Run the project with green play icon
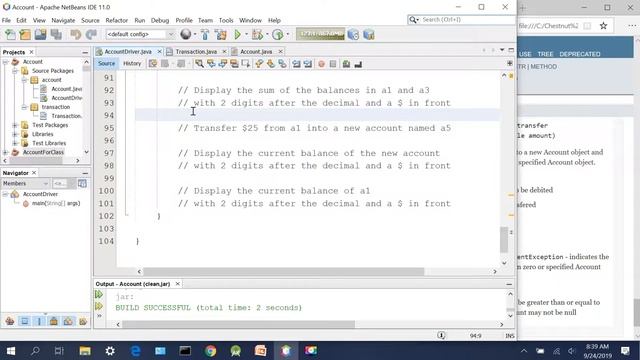This screenshot has height=360, width=640. [x=238, y=35]
